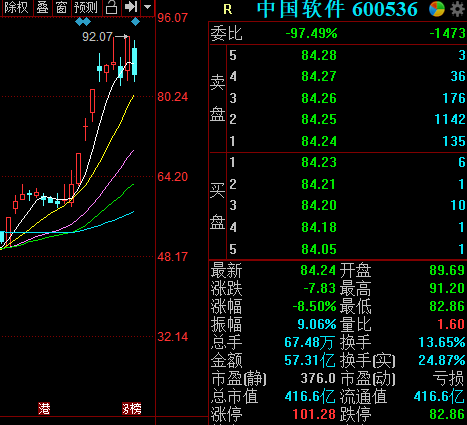
Task: Click the 窗 window toolbar button
Action: tap(61, 8)
